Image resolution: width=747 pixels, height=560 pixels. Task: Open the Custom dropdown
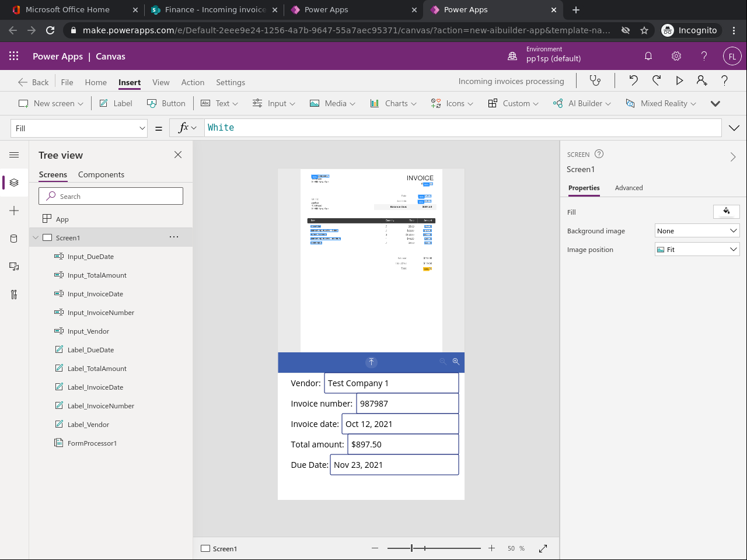[x=513, y=103]
